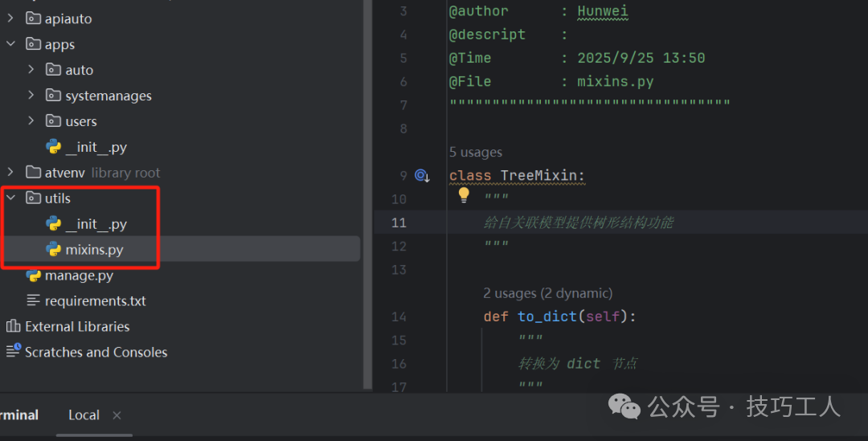Click the has-subclasses gutter icon at line 9

coord(423,176)
